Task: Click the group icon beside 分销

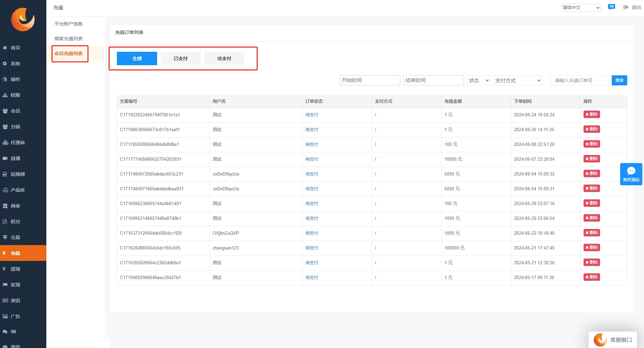Action: [5, 127]
